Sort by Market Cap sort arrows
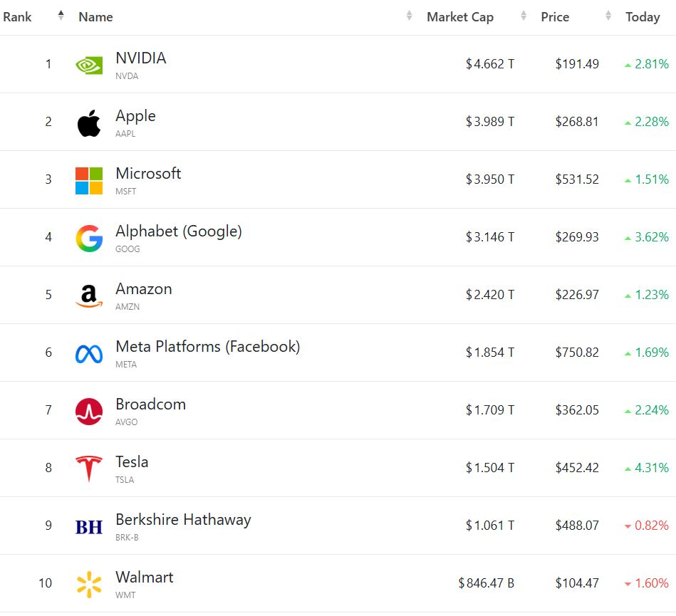The image size is (676, 616). coord(524,16)
